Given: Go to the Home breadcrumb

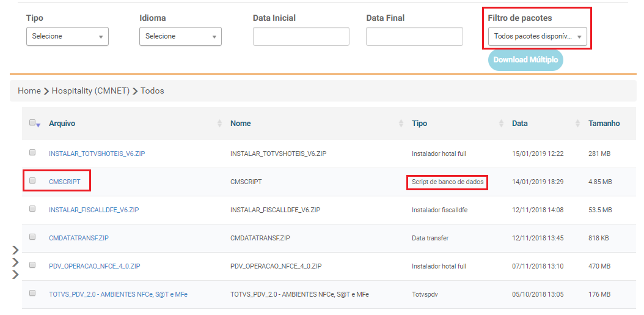Looking at the screenshot, I should click(29, 91).
